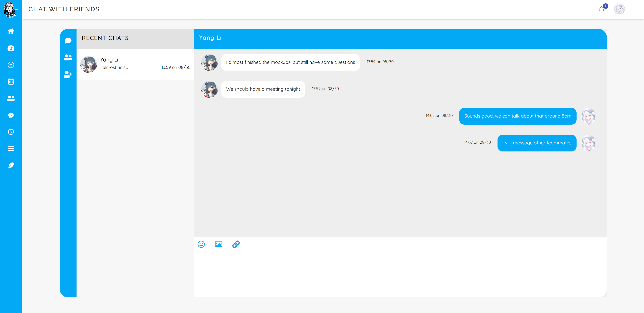Insert a link using chain icon
Viewport: 644px width, 313px height.
coord(236,244)
